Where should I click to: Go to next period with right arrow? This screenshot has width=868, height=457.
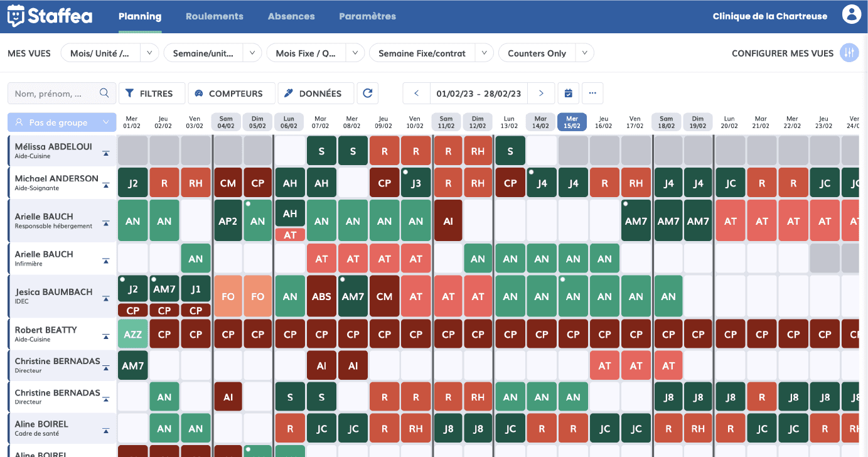tap(541, 93)
